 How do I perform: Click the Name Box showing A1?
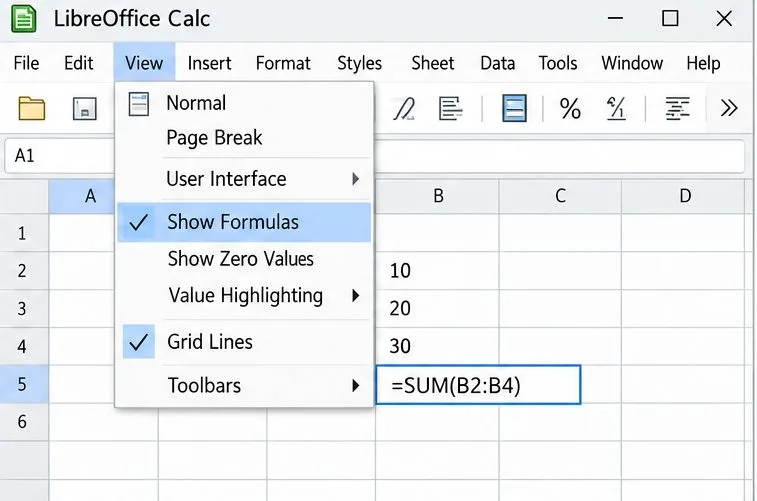pyautogui.click(x=60, y=156)
